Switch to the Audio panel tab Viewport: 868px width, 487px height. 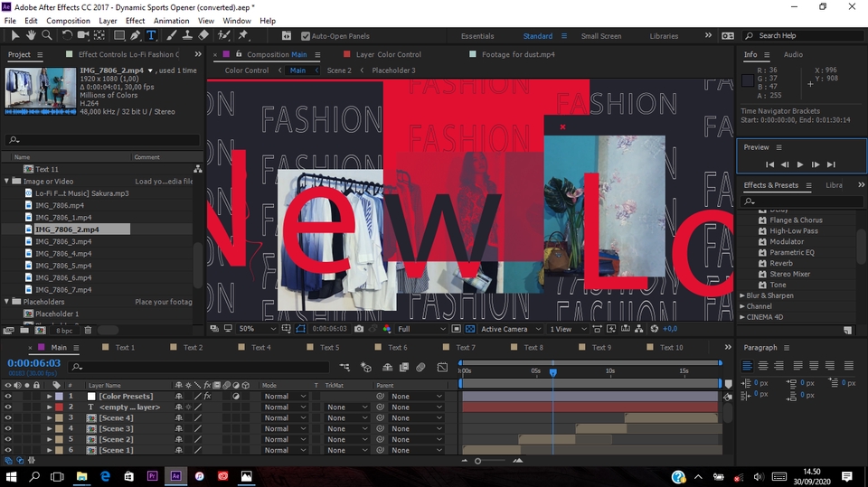pyautogui.click(x=793, y=54)
